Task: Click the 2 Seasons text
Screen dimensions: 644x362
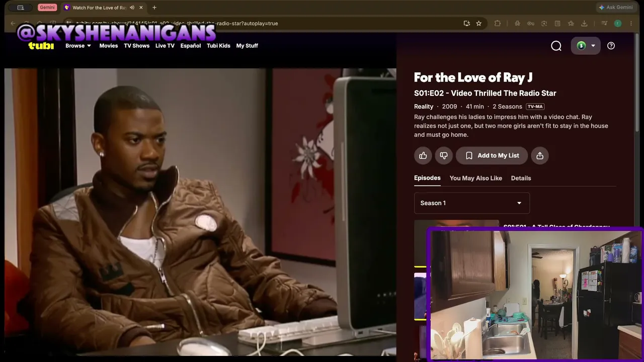Action: click(507, 107)
